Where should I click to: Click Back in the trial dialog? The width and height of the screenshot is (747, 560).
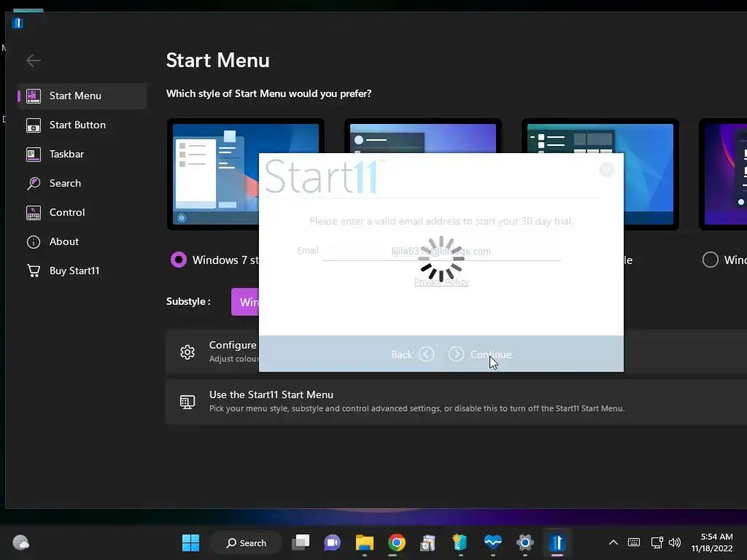412,354
